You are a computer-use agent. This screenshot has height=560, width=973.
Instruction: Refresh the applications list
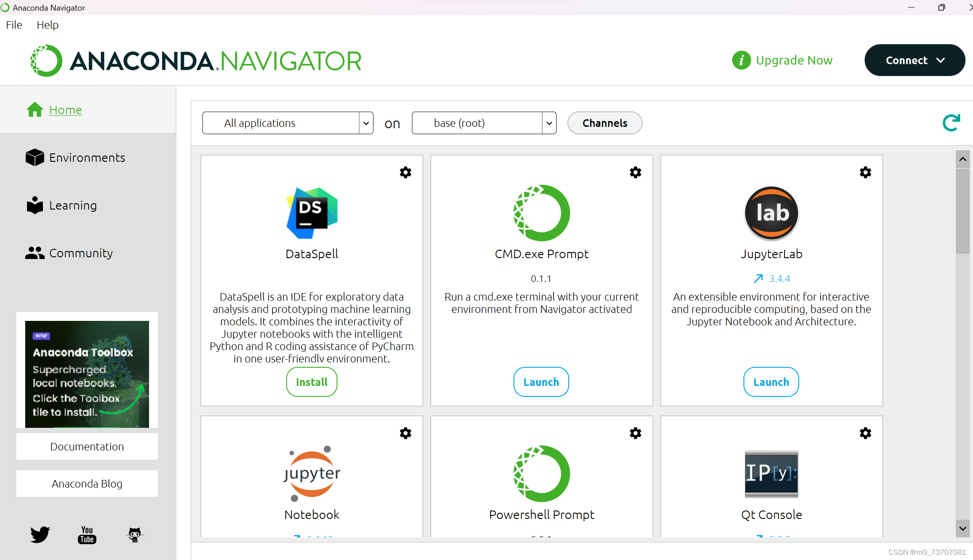coord(951,123)
